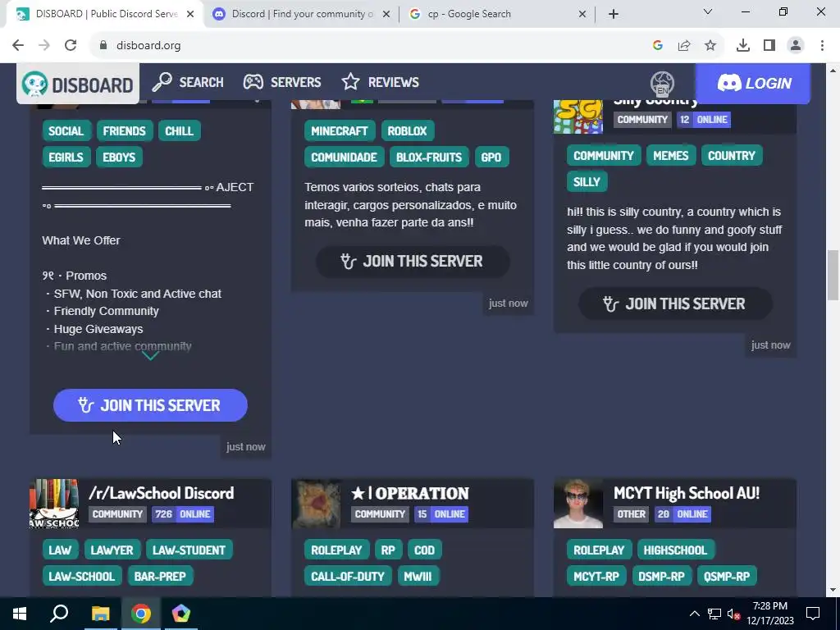Select the LAW-STUDENT tag
This screenshot has height=630, width=840.
pos(189,550)
